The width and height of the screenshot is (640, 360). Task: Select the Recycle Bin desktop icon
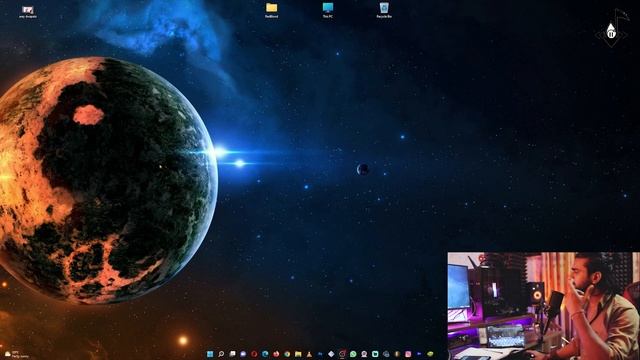point(384,10)
